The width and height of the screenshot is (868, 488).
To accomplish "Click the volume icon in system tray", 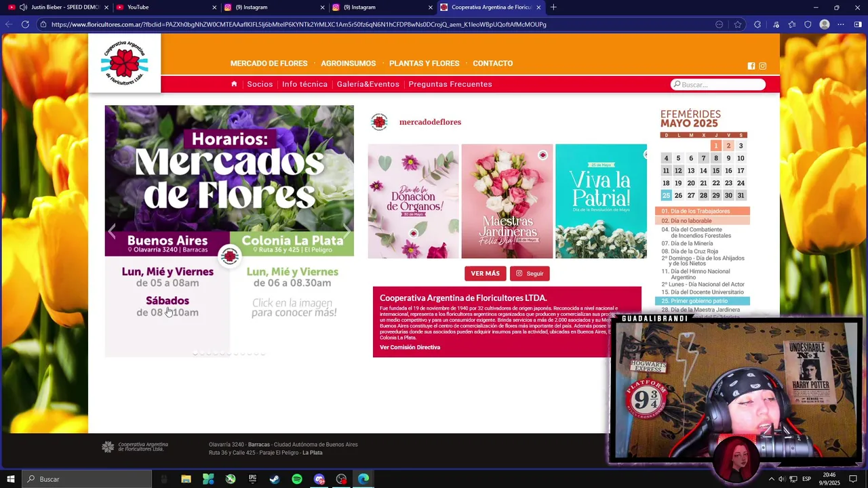I will coord(782,479).
